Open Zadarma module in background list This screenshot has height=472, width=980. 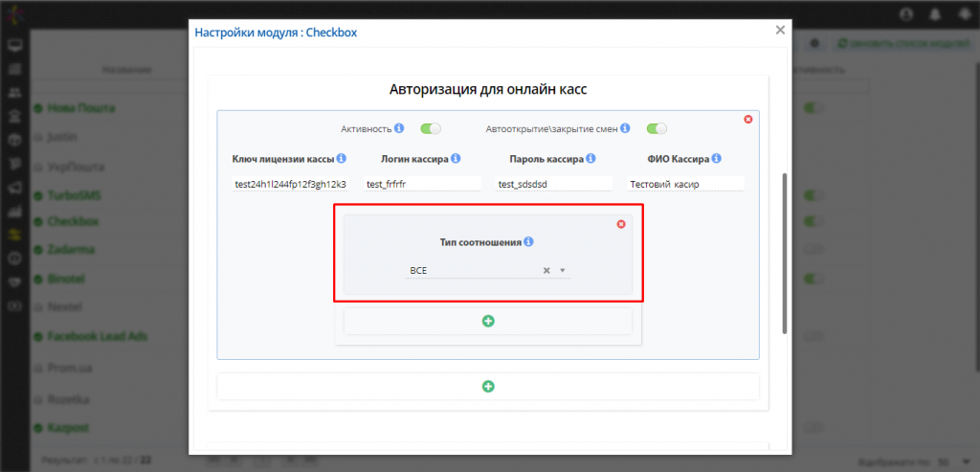click(71, 250)
